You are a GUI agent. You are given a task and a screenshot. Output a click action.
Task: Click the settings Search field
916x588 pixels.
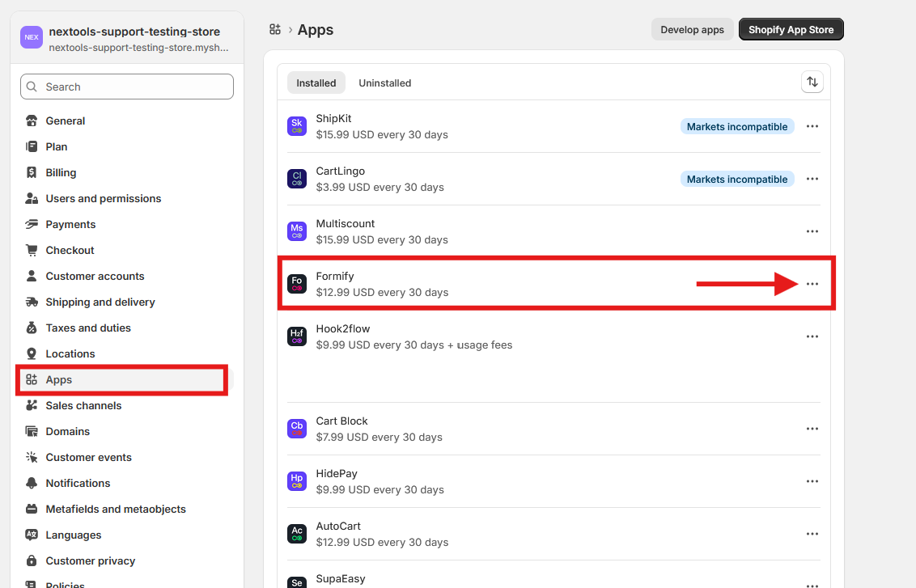pyautogui.click(x=127, y=87)
